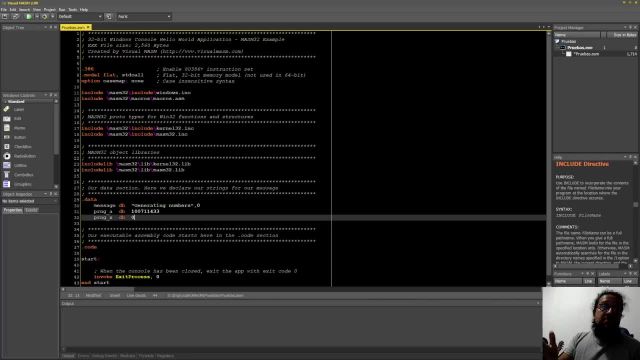640x360 pixels.
Task: Click the Name header in the Labels panel
Action: point(609,281)
